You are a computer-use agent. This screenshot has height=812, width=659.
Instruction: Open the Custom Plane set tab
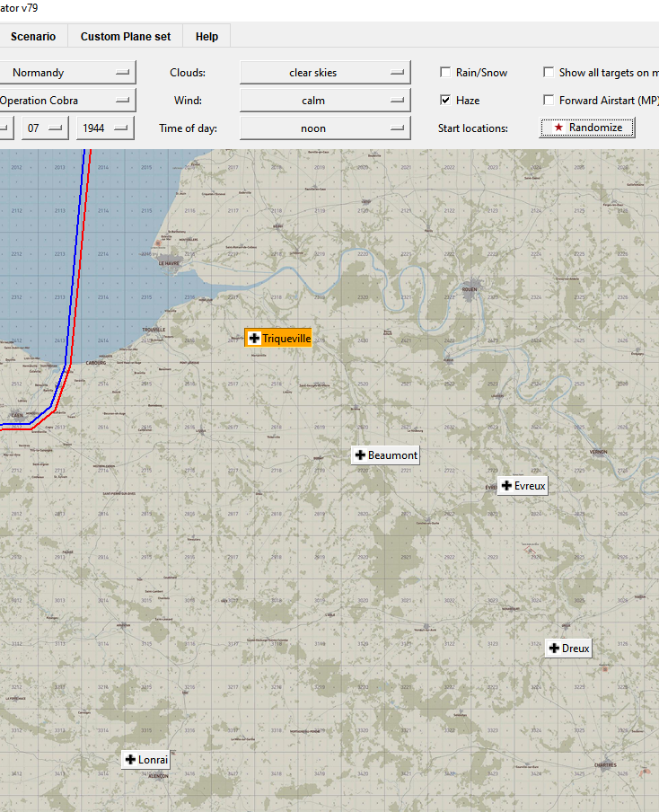(126, 36)
